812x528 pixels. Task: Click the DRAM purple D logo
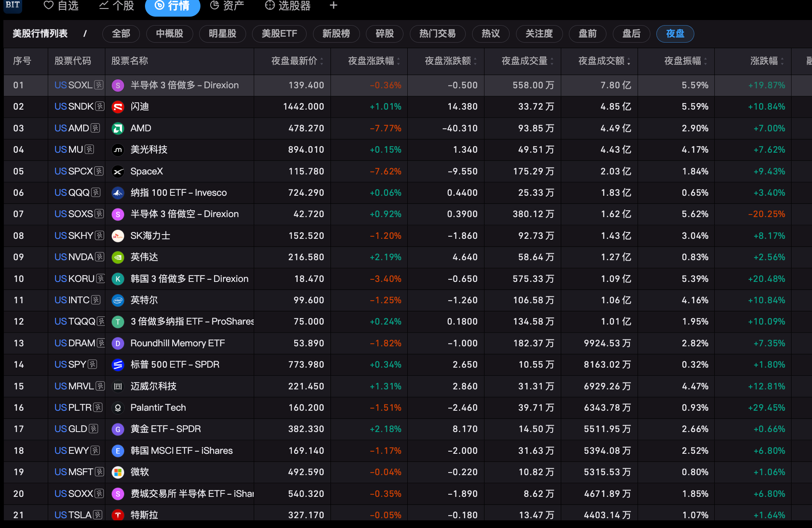point(118,343)
